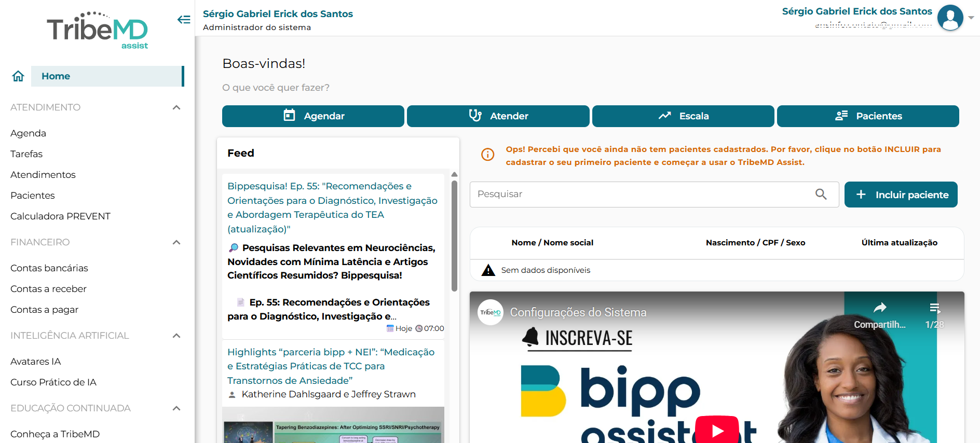Click the orange info alert icon
The width and height of the screenshot is (980, 443).
488,155
